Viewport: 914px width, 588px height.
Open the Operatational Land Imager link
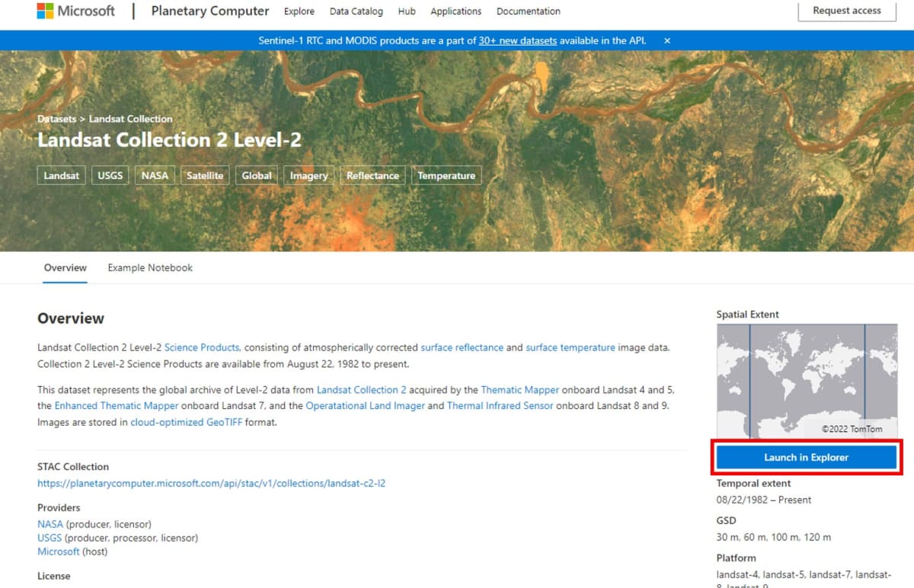pos(366,406)
